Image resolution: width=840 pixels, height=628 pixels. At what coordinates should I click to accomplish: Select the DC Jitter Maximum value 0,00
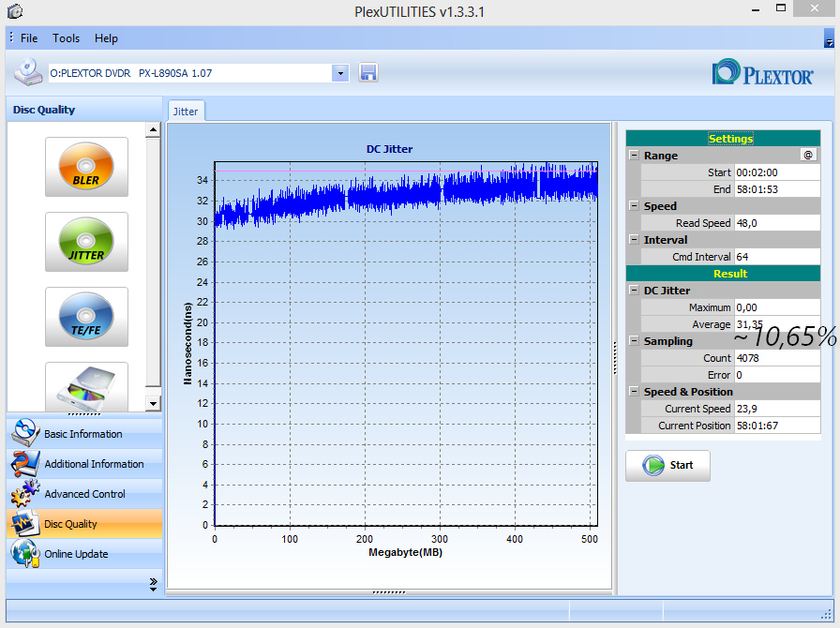[x=777, y=307]
